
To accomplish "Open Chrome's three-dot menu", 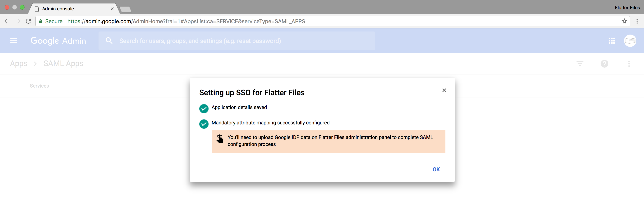I will [x=637, y=21].
